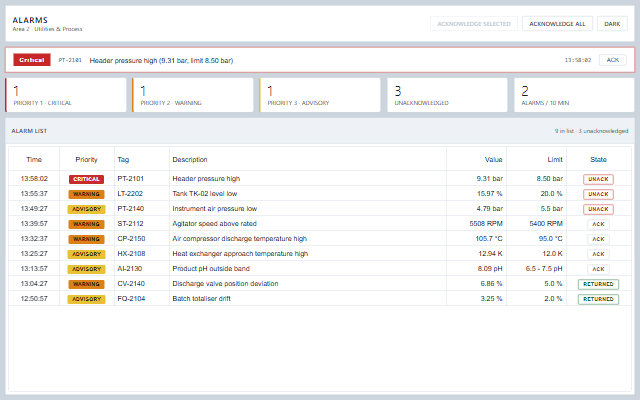Select tag FQ-2104 in the alarm list
Image resolution: width=640 pixels, height=400 pixels.
coord(131,298)
